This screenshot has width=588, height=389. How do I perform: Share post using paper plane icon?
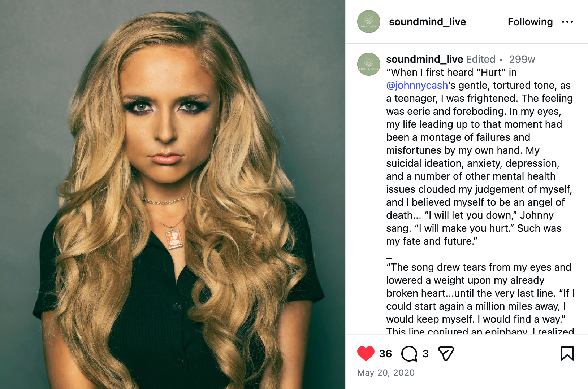coord(446,354)
